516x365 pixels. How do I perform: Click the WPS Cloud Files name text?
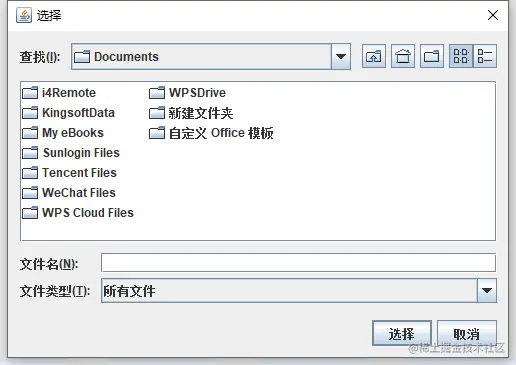(88, 213)
